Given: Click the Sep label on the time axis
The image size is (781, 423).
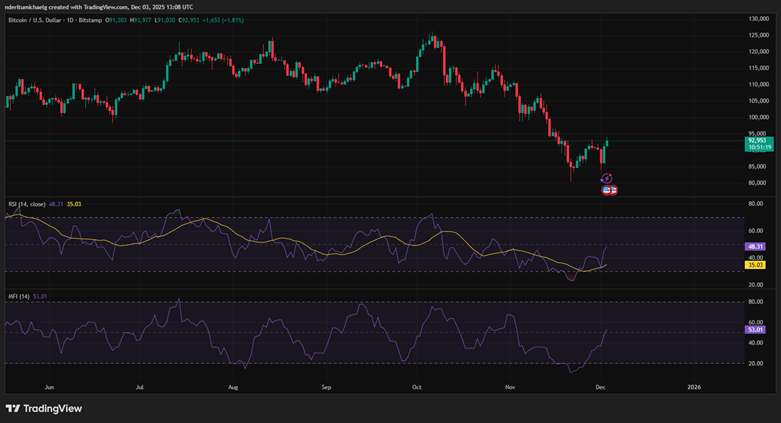Looking at the screenshot, I should 326,385.
